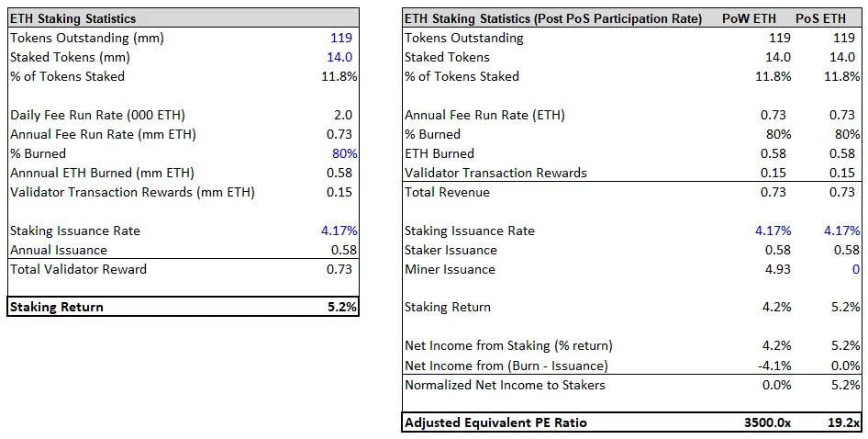Click the "Total Revenue" label cell

pos(447,192)
